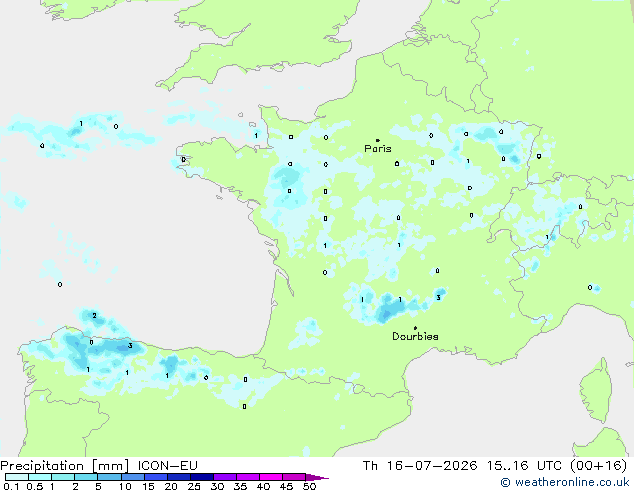
Task: Select the 0.1–0.5 mm palest cyan legend swatch
Action: [17, 477]
